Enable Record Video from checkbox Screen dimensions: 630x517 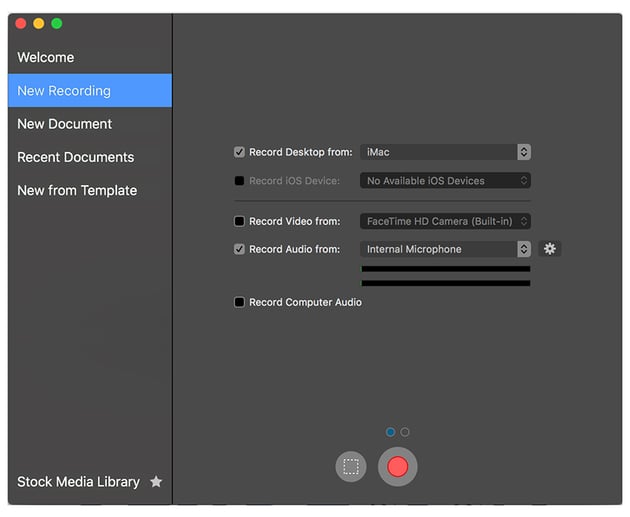point(239,221)
